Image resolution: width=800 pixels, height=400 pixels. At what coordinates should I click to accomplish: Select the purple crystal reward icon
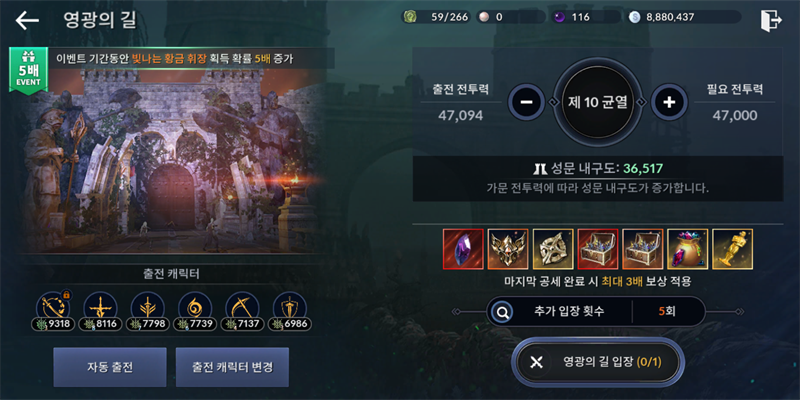(463, 249)
